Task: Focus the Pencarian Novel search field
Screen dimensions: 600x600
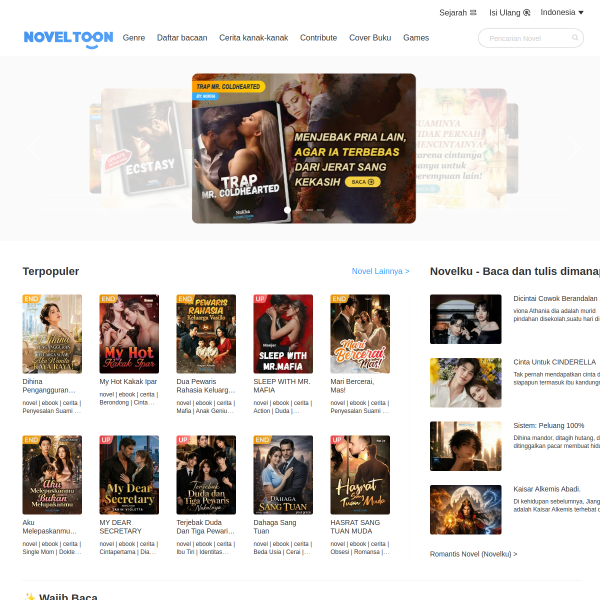Action: click(531, 38)
